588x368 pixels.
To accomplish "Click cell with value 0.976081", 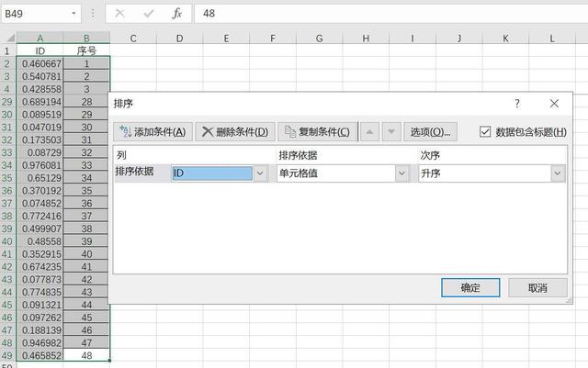I will click(40, 165).
